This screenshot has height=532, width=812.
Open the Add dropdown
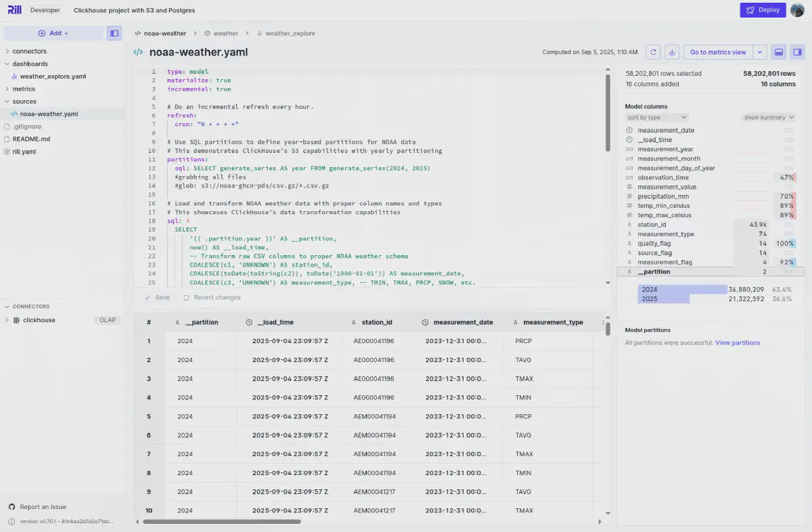53,33
